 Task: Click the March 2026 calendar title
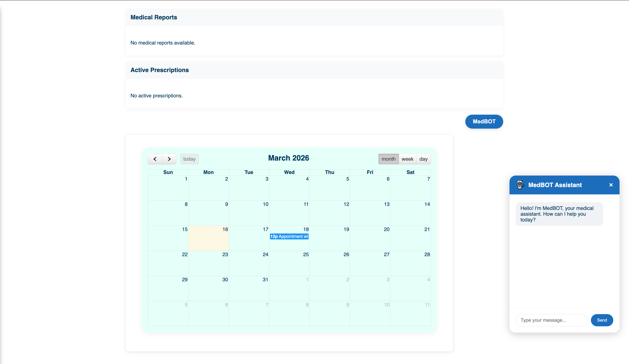pos(288,158)
